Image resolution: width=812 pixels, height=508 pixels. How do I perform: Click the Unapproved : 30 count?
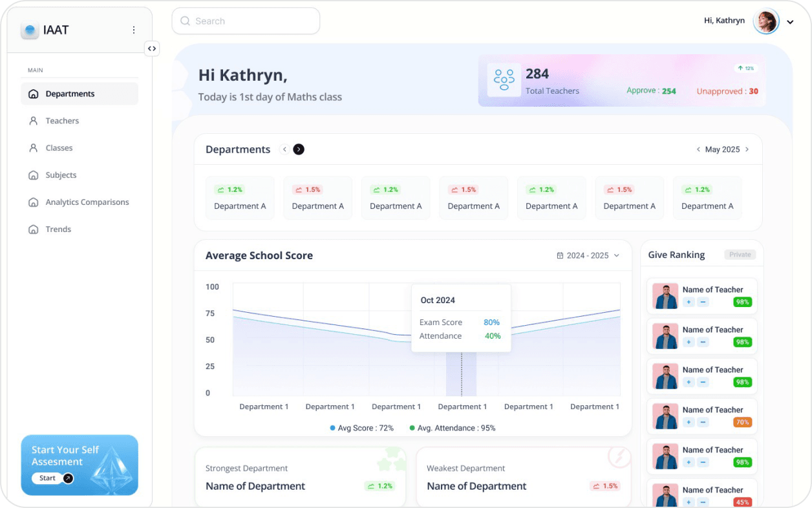click(727, 92)
